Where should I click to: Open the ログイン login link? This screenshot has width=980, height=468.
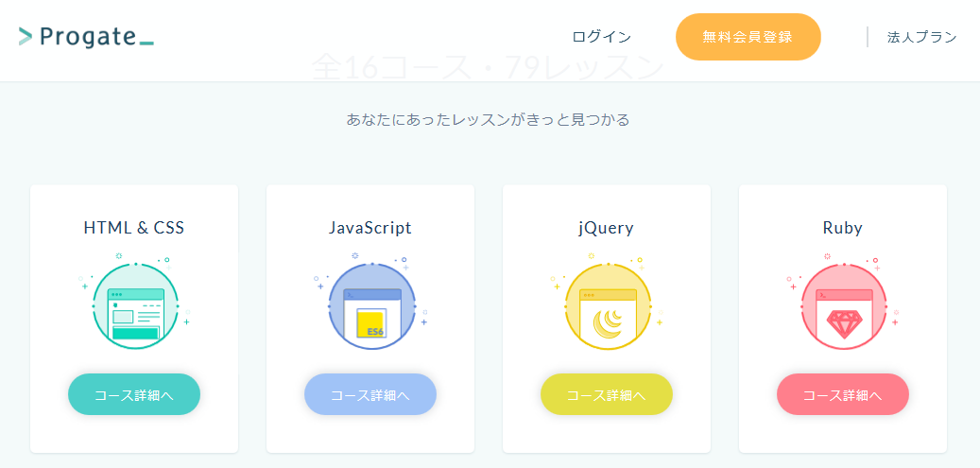point(601,37)
